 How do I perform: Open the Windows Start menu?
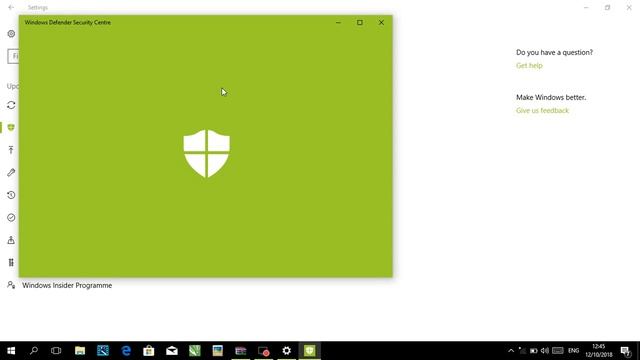11,351
